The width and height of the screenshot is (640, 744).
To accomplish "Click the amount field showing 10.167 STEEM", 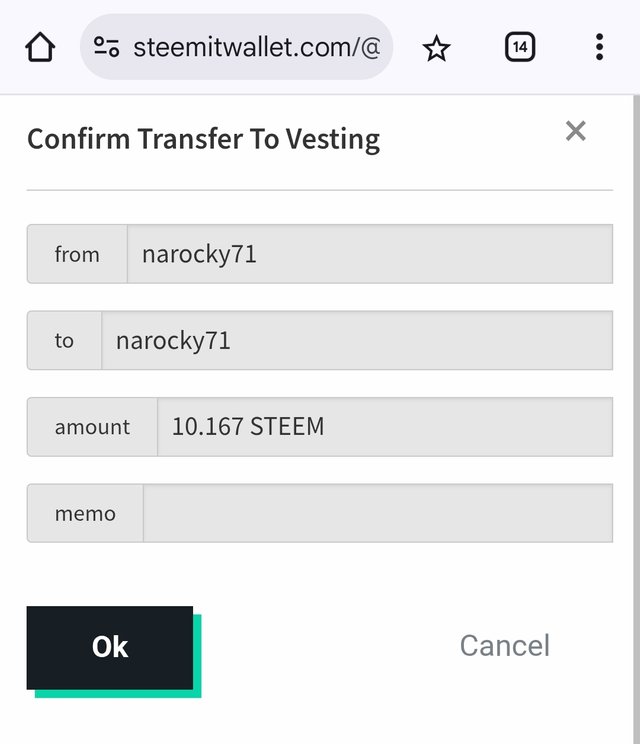I will tap(385, 427).
